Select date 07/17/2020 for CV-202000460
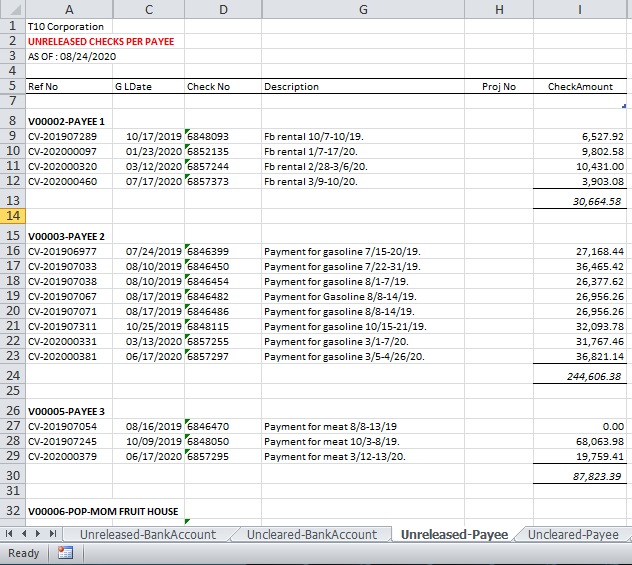Image resolution: width=632 pixels, height=565 pixels. [x=149, y=181]
